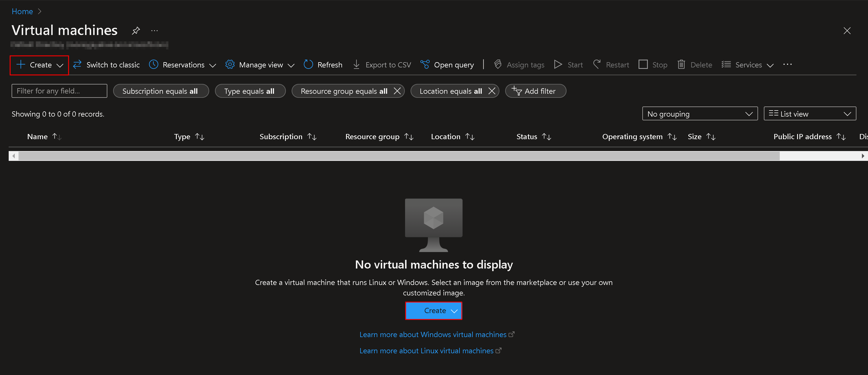Select the Assign tags command

click(x=518, y=65)
